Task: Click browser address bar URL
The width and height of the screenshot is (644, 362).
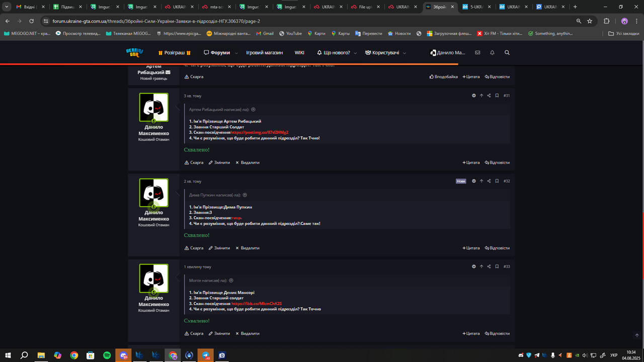Action: (x=156, y=21)
